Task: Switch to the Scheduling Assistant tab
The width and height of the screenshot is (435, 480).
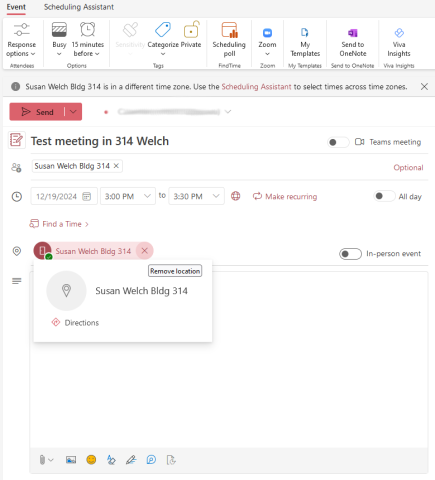Action: pyautogui.click(x=79, y=7)
